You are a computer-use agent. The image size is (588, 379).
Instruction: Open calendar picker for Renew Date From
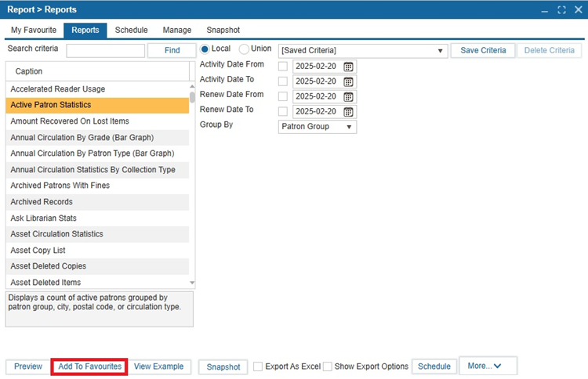[348, 96]
